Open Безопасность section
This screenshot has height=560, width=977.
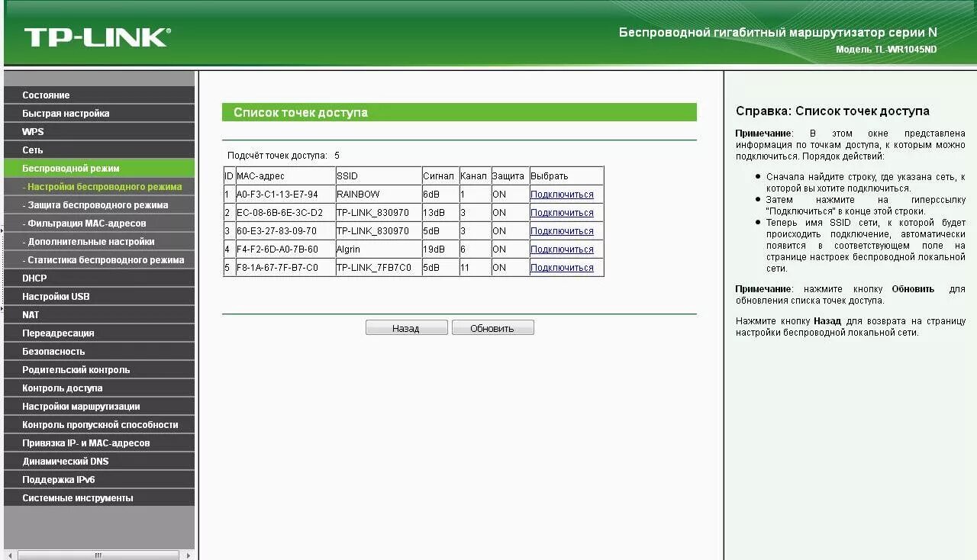point(99,351)
